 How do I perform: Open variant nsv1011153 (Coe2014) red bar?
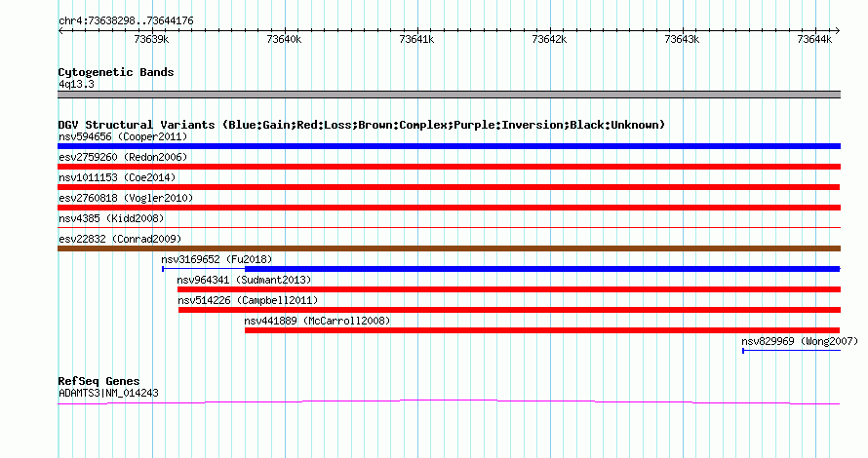click(449, 187)
